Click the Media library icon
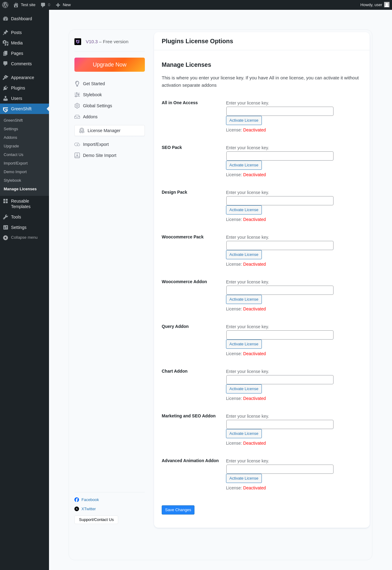Screen dimensions: 392x570 pos(6,43)
